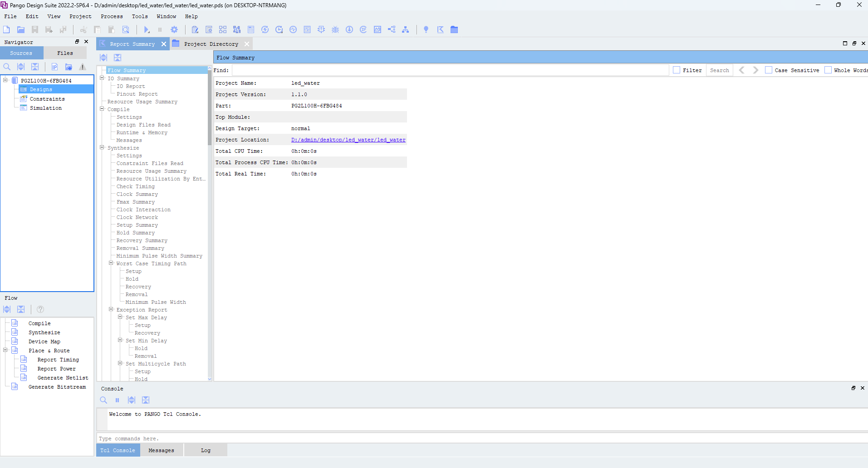The width and height of the screenshot is (868, 468).
Task: Select the Run/Start process icon
Action: pos(146,29)
